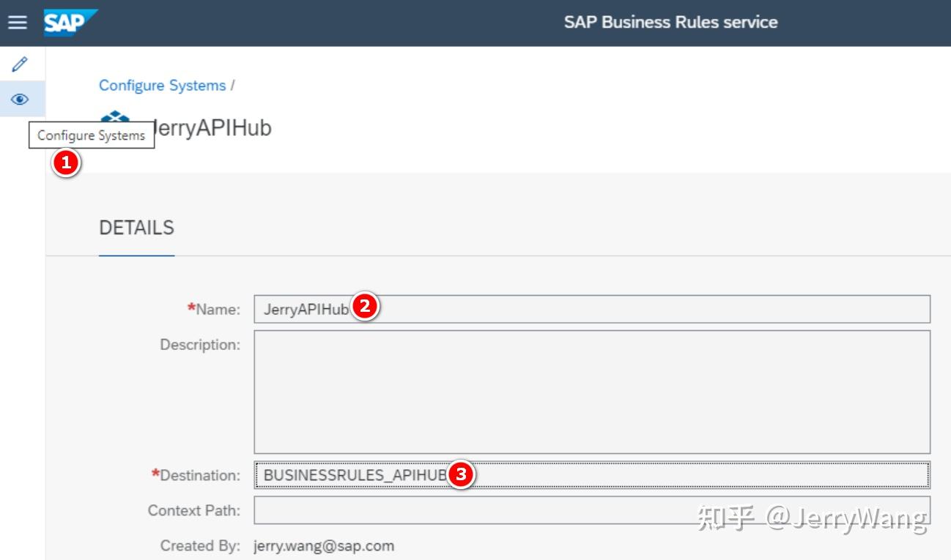Expand the navigation sidebar menu
The image size is (951, 560).
(18, 22)
